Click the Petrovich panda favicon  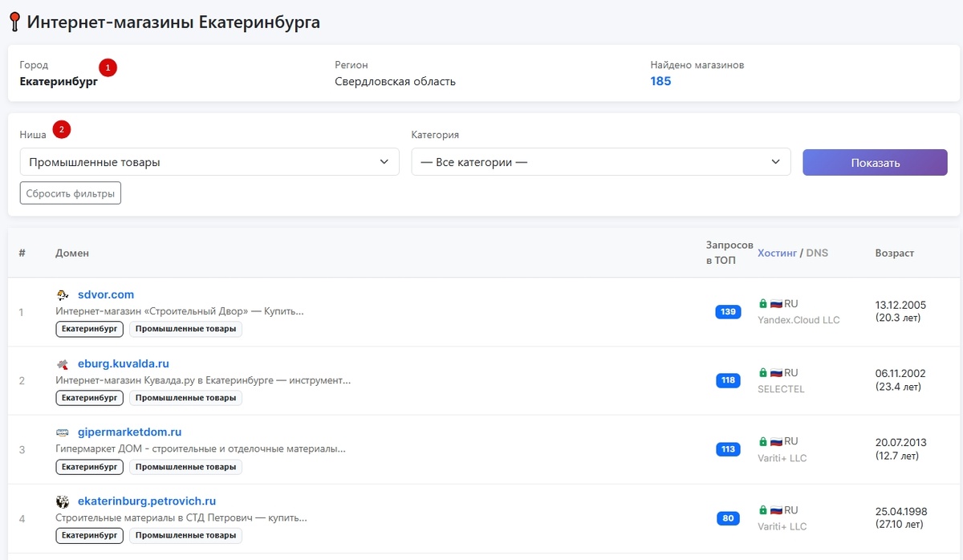pos(64,501)
